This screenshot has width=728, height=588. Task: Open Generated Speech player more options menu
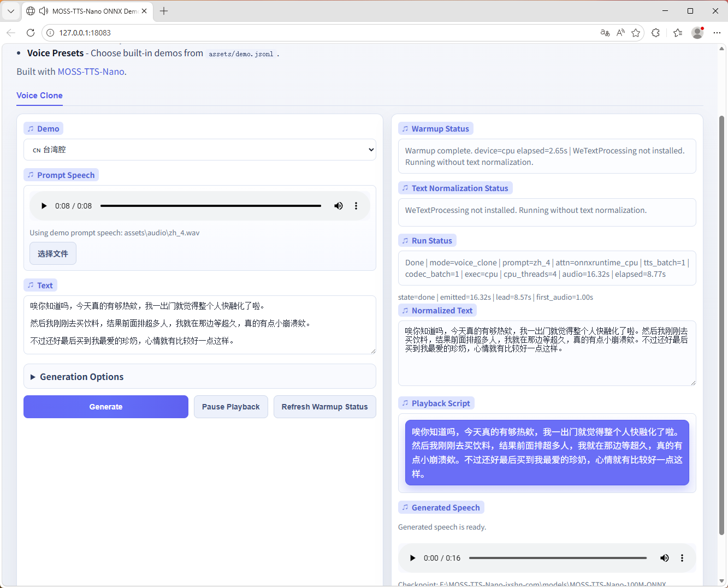click(x=682, y=558)
